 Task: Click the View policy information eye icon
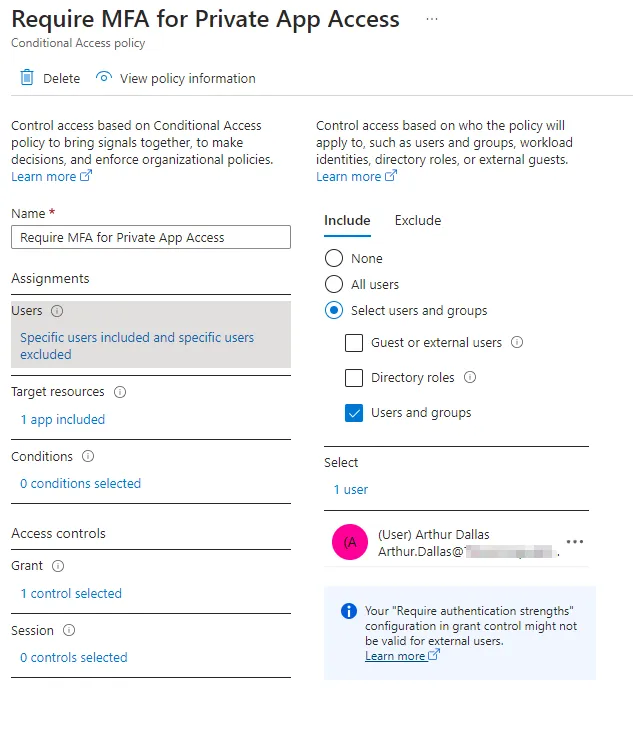pyautogui.click(x=104, y=77)
